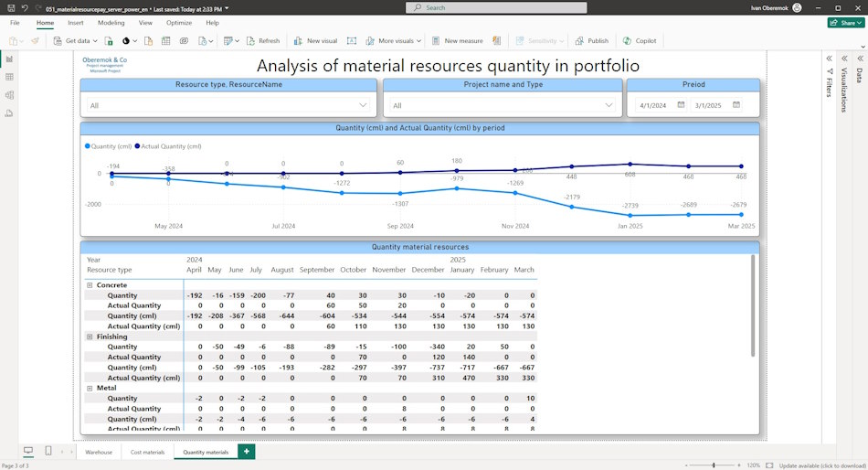This screenshot has height=470, width=868.
Task: Switch to the View ribbon tab
Action: pos(145,23)
